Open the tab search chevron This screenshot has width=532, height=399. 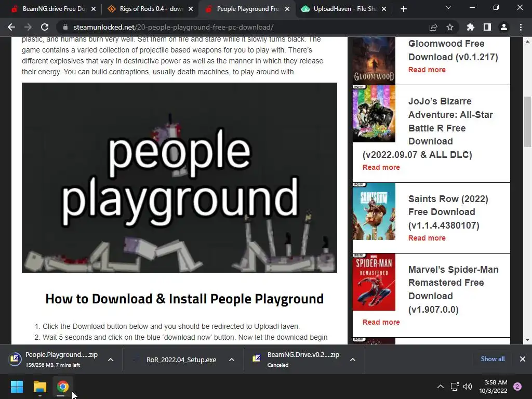tap(448, 7)
